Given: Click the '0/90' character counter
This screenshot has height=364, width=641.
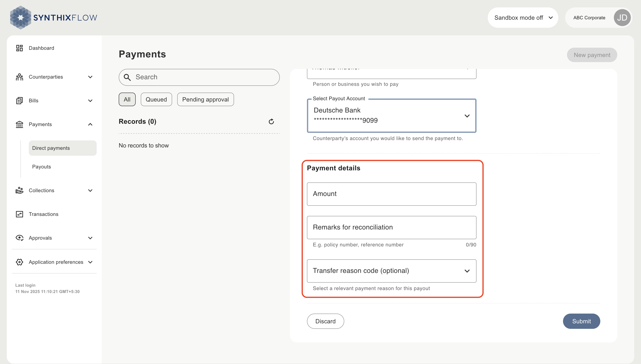Looking at the screenshot, I should click(x=471, y=245).
